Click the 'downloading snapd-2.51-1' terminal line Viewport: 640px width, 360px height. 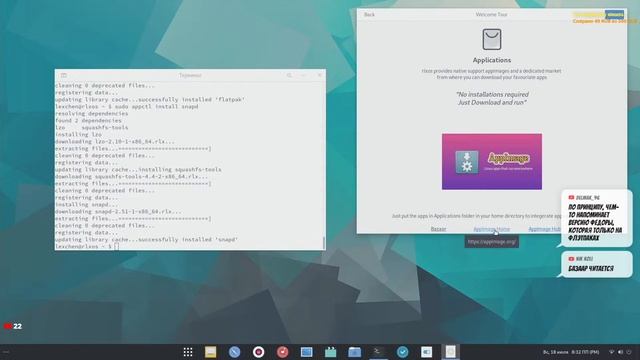pos(118,211)
